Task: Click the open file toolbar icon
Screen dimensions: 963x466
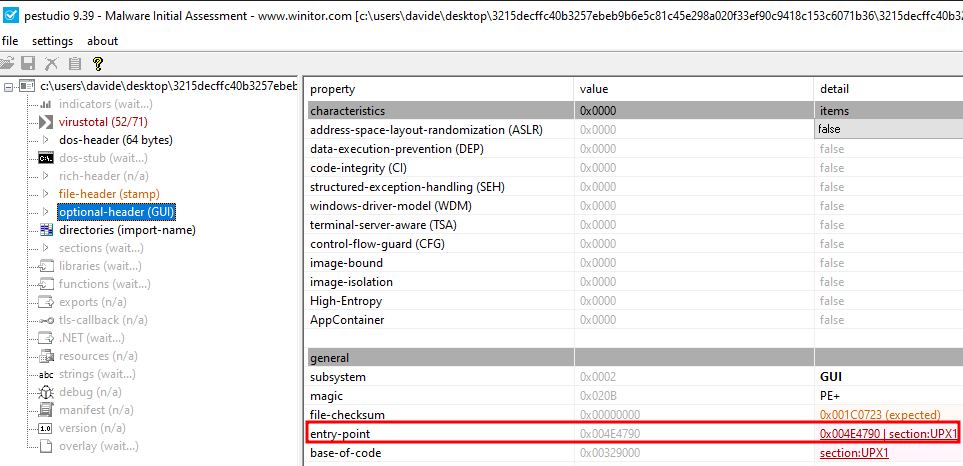Action: tap(9, 63)
